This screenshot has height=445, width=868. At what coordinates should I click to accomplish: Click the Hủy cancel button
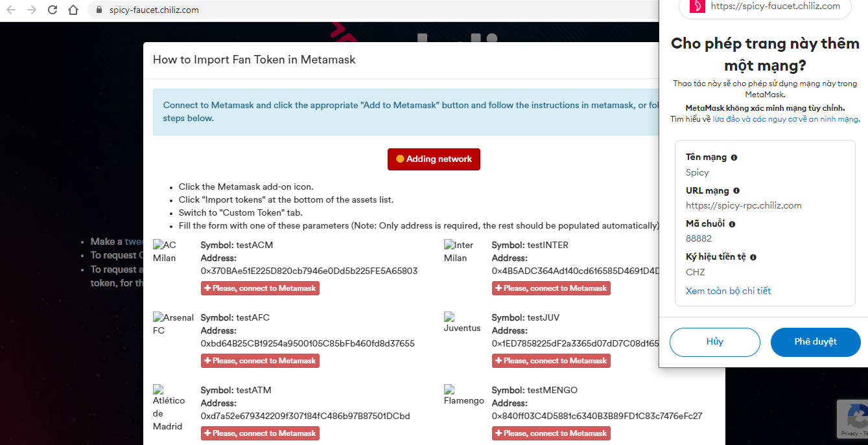pos(714,342)
